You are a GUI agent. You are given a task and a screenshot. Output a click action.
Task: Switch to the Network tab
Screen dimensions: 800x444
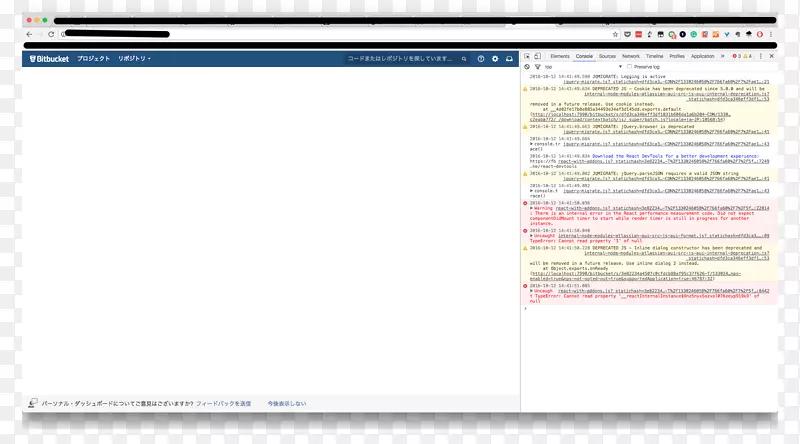pyautogui.click(x=631, y=56)
